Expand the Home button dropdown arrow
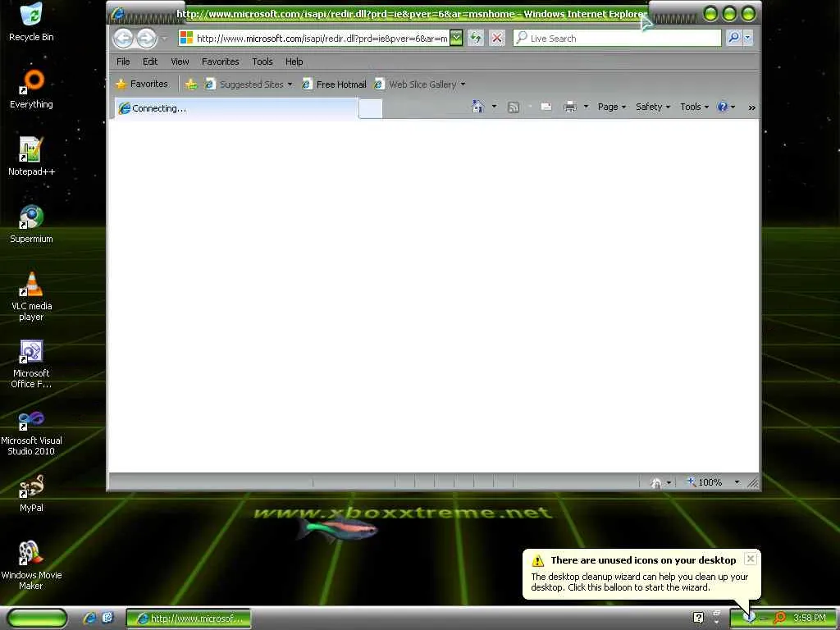The image size is (840, 630). pos(495,107)
